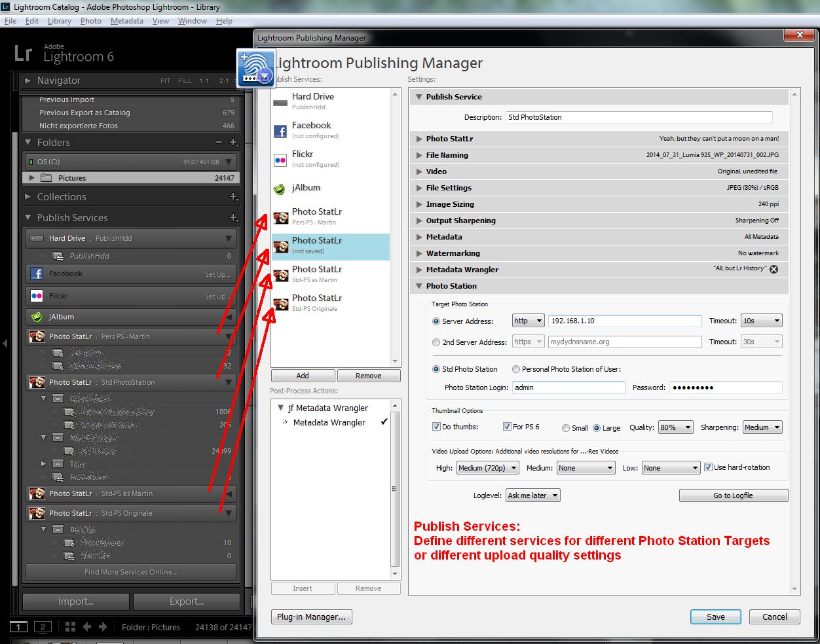Screen dimensions: 820x644
Task: Click Flickr icon in Library Publish Services panel
Action: click(x=37, y=296)
